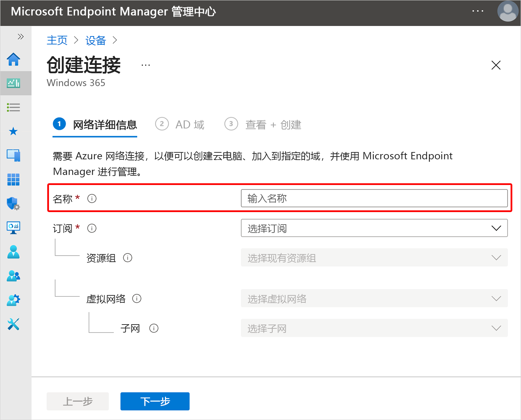Close the 创建连接 pane
The height and width of the screenshot is (420, 521).
[496, 65]
